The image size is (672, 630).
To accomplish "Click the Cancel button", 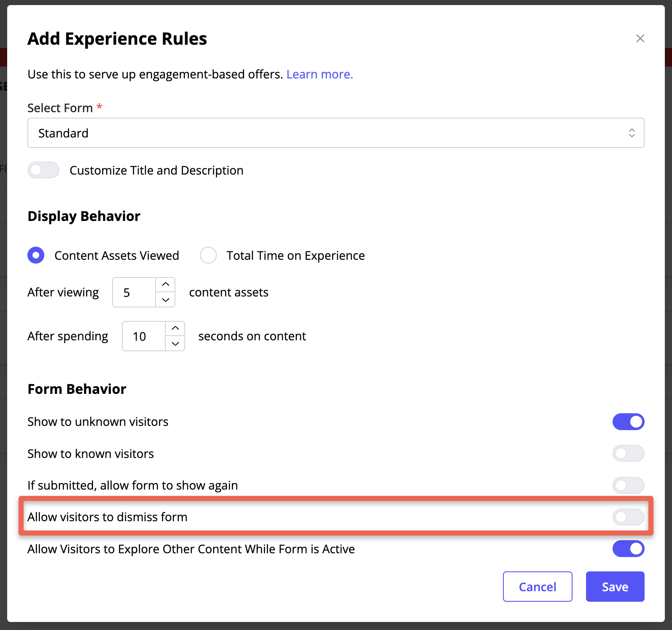I will point(538,587).
